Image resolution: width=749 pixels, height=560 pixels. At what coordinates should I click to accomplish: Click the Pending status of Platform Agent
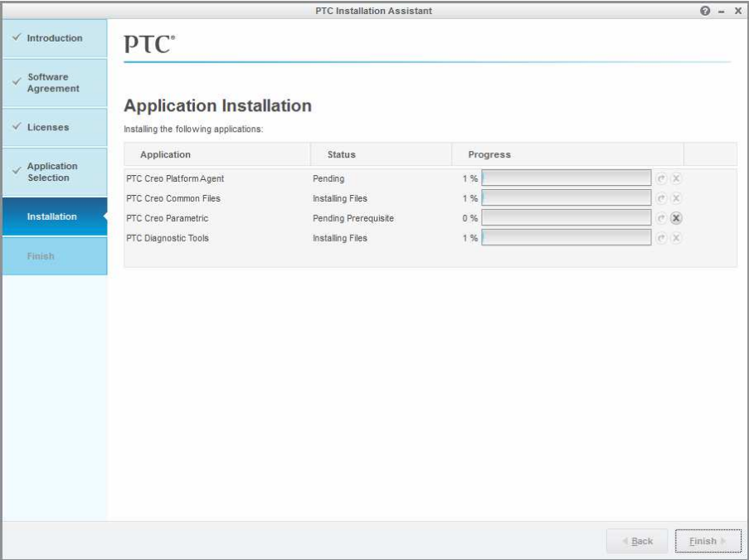pyautogui.click(x=328, y=178)
